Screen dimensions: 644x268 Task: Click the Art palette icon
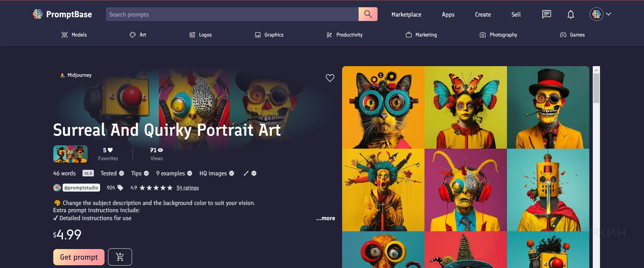tap(133, 35)
